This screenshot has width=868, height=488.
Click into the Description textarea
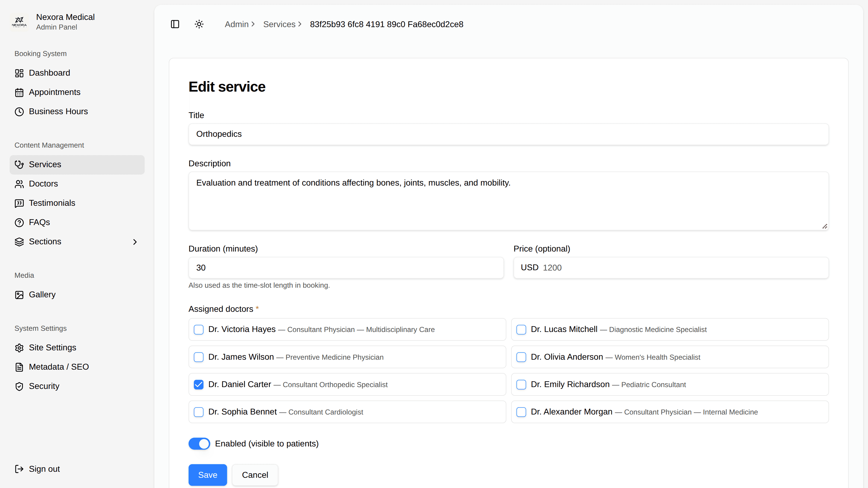point(508,201)
